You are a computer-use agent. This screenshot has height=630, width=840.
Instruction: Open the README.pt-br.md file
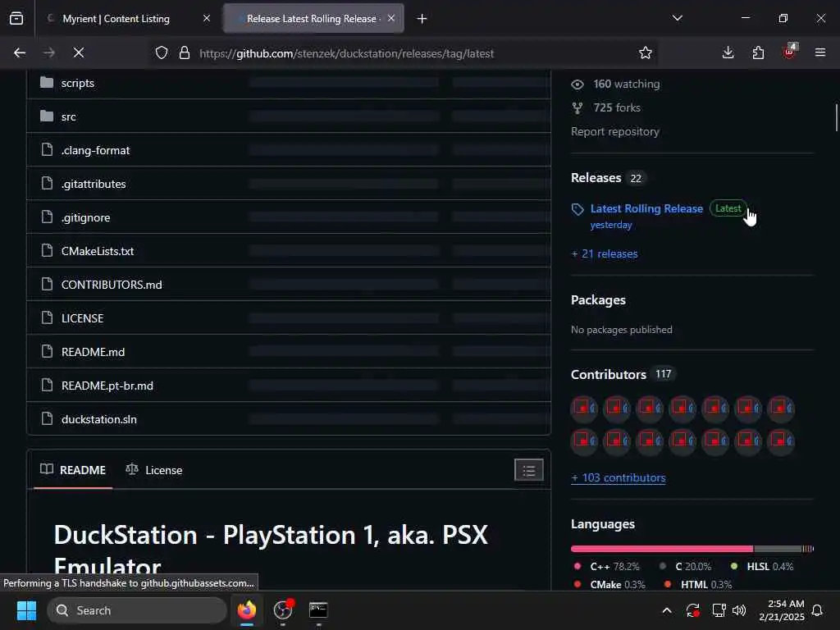107,386
